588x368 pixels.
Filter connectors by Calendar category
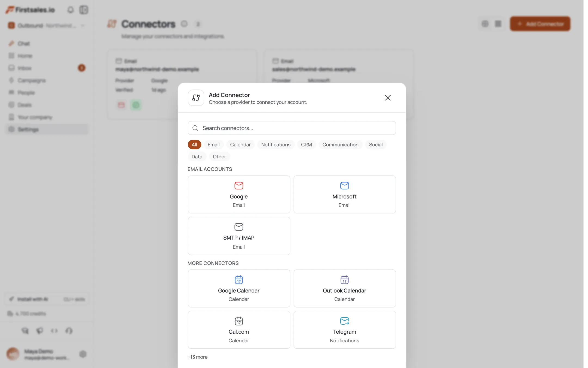tap(240, 145)
